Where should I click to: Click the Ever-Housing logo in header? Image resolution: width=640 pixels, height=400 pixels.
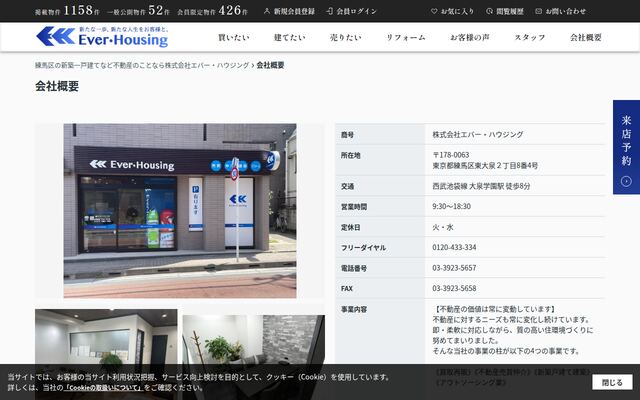(102, 37)
